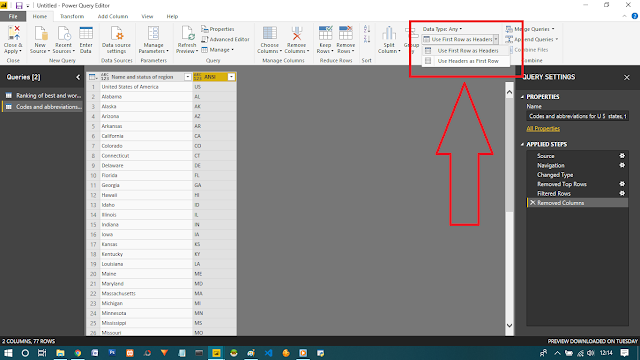Open the Data Type: Any dropdown

tap(442, 29)
